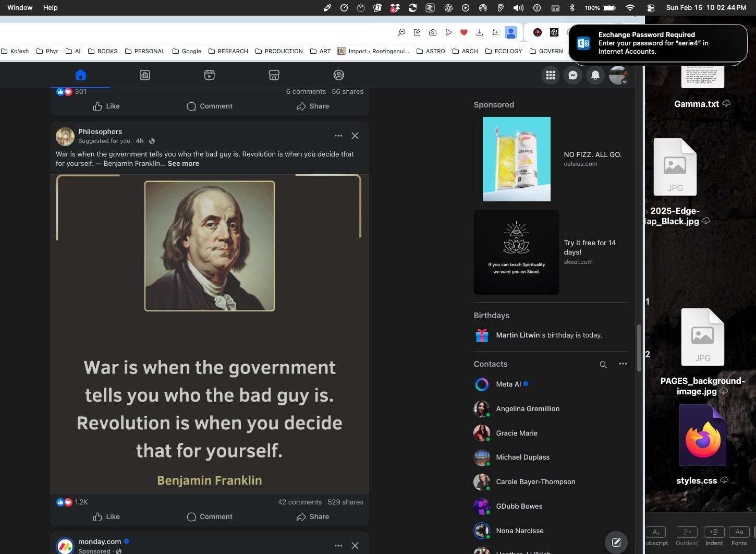Open the notifications bell
The height and width of the screenshot is (554, 756).
click(x=595, y=75)
